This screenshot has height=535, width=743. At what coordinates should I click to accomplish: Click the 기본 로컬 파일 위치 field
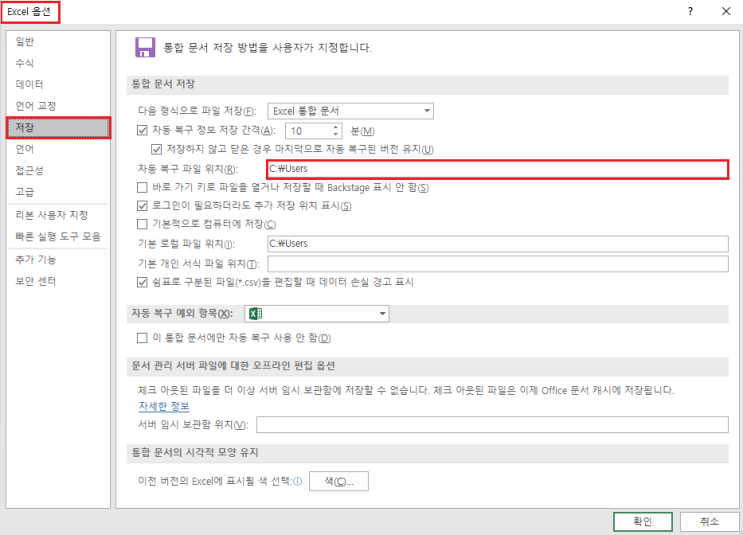pyautogui.click(x=498, y=244)
